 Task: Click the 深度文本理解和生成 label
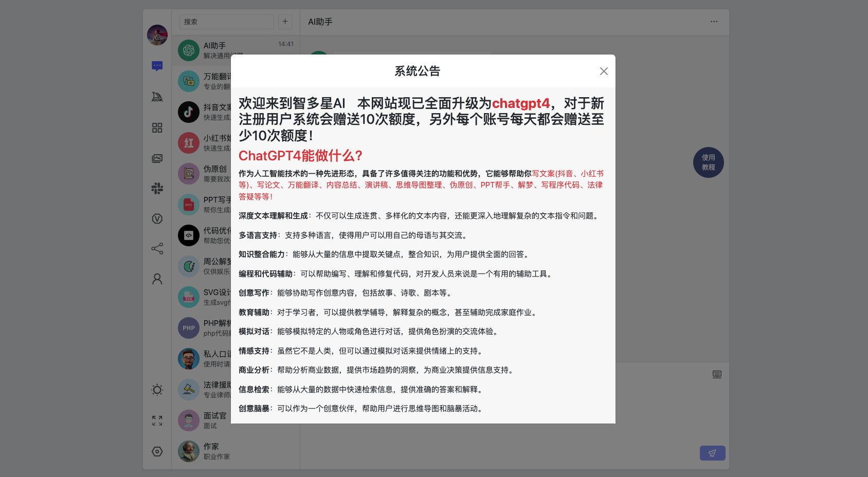click(273, 216)
